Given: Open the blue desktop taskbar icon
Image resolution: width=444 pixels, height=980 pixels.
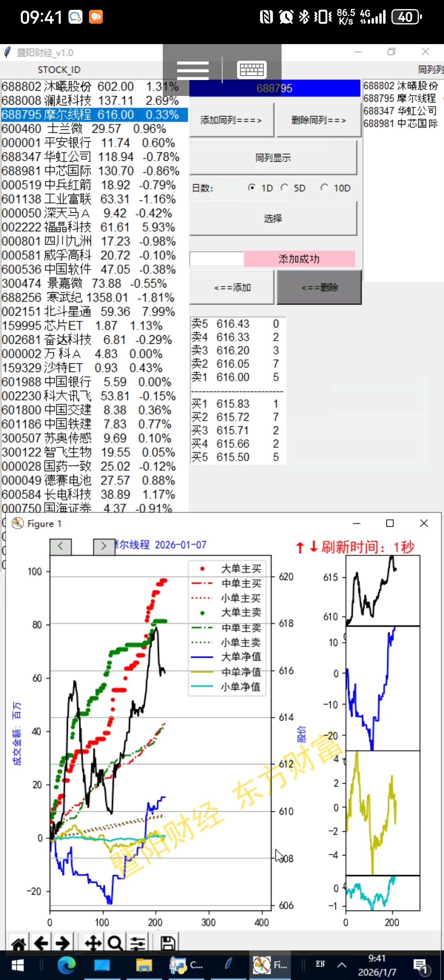Looking at the screenshot, I should [102, 965].
